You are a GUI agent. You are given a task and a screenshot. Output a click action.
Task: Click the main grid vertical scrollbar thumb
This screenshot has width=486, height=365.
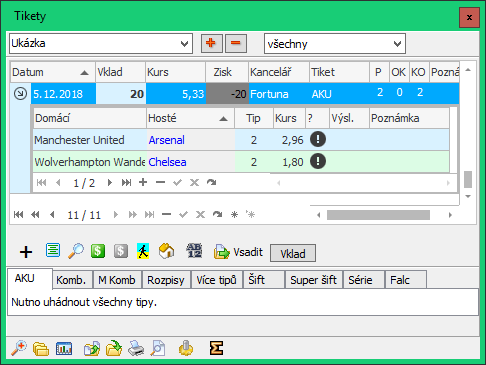(468, 180)
